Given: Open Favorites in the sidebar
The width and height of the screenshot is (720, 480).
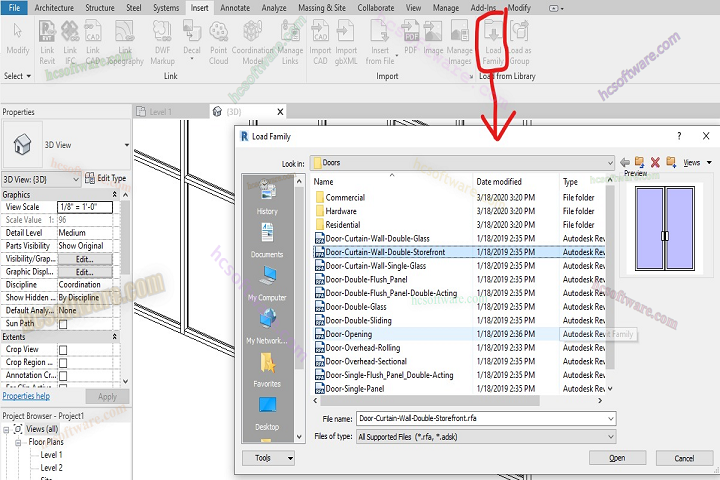Looking at the screenshot, I should coord(267,370).
